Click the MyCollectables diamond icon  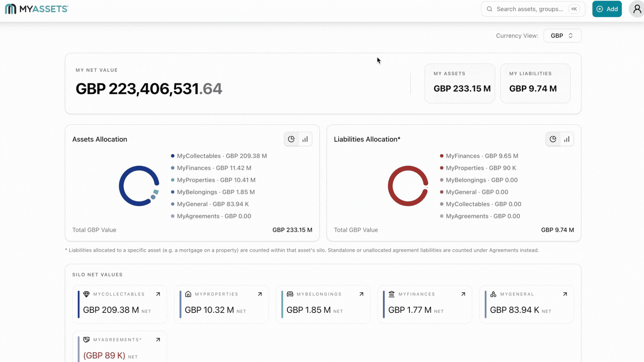pos(86,294)
